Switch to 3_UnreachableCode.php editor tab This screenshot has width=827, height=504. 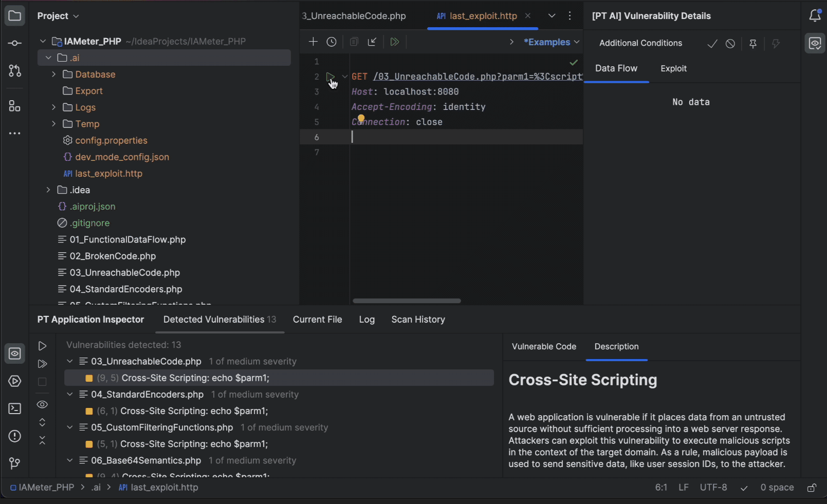click(x=354, y=16)
